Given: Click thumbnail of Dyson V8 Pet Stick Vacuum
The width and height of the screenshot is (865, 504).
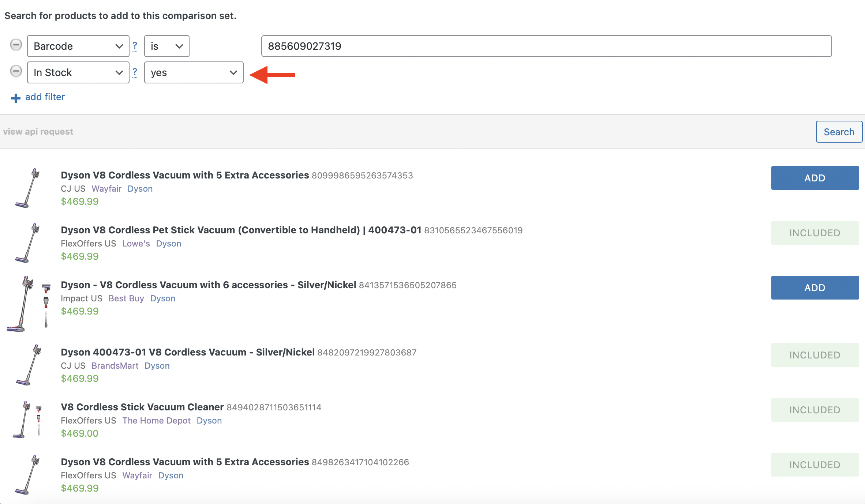Looking at the screenshot, I should (28, 243).
